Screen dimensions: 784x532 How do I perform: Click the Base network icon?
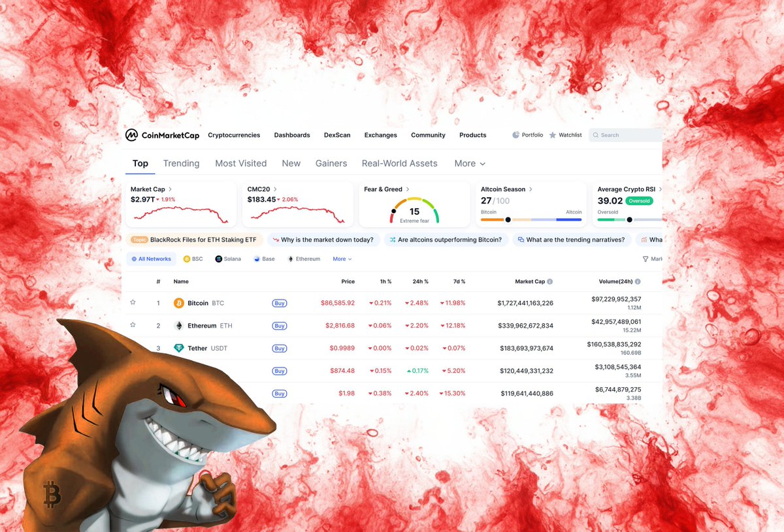(x=256, y=259)
